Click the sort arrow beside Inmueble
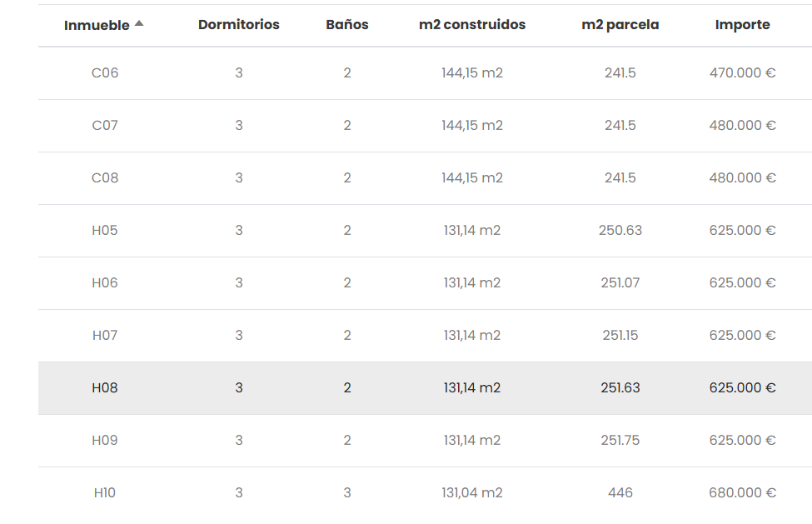This screenshot has height=524, width=812. (139, 23)
